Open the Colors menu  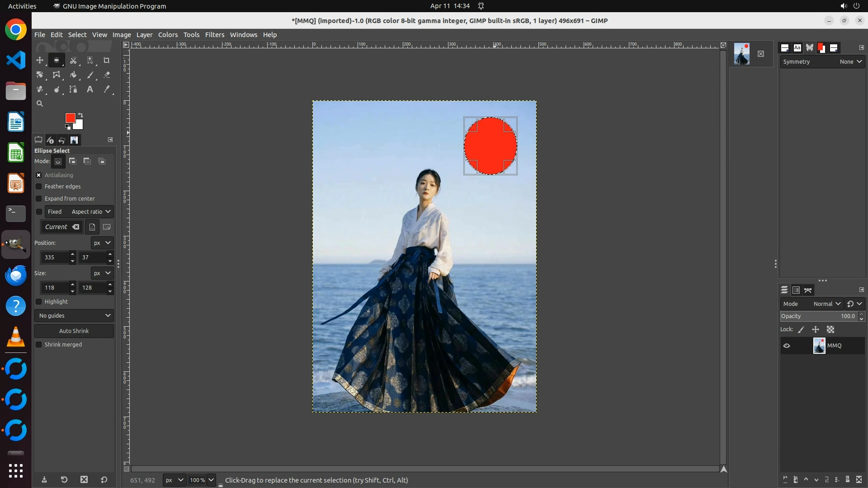[x=168, y=35]
